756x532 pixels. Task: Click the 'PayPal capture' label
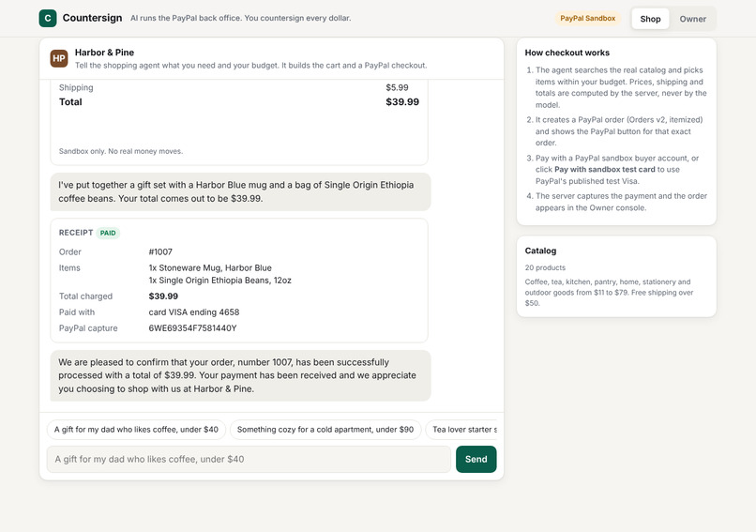pyautogui.click(x=88, y=328)
